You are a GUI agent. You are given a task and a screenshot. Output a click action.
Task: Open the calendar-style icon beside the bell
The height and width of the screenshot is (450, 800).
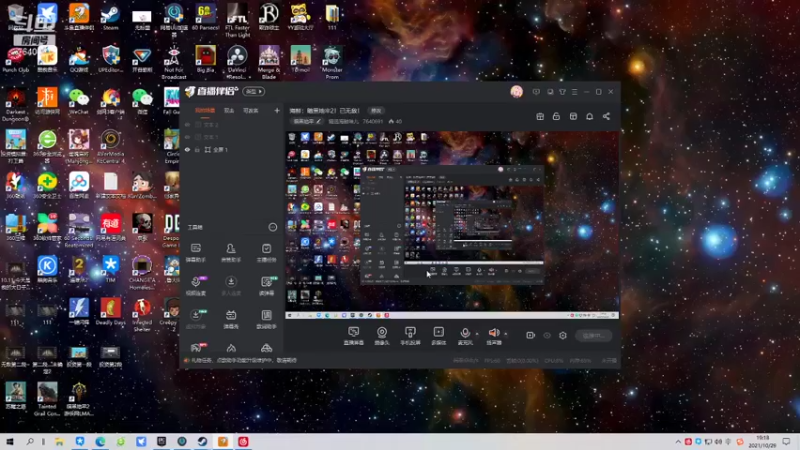point(573,116)
